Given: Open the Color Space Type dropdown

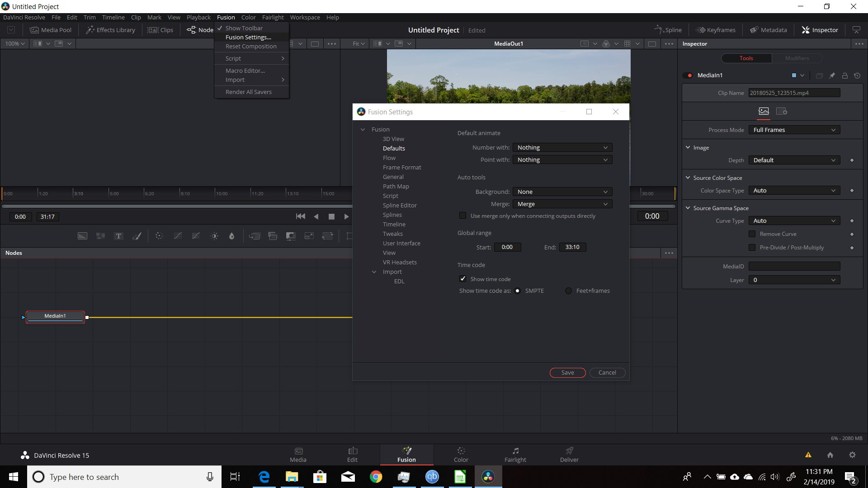Looking at the screenshot, I should coord(794,191).
